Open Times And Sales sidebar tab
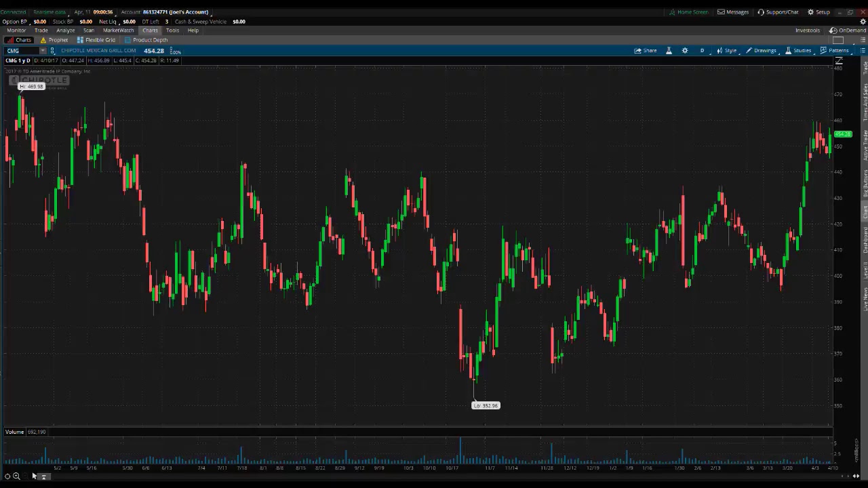 (x=865, y=104)
